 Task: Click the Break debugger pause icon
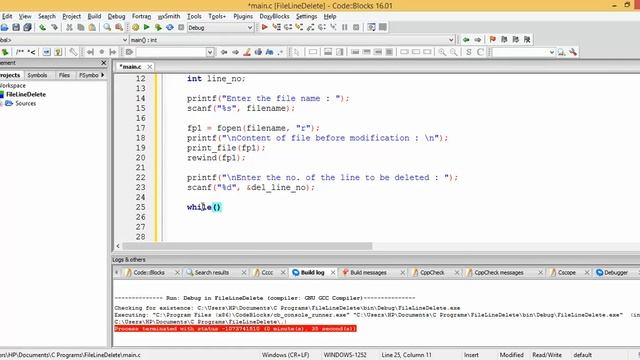click(x=344, y=27)
